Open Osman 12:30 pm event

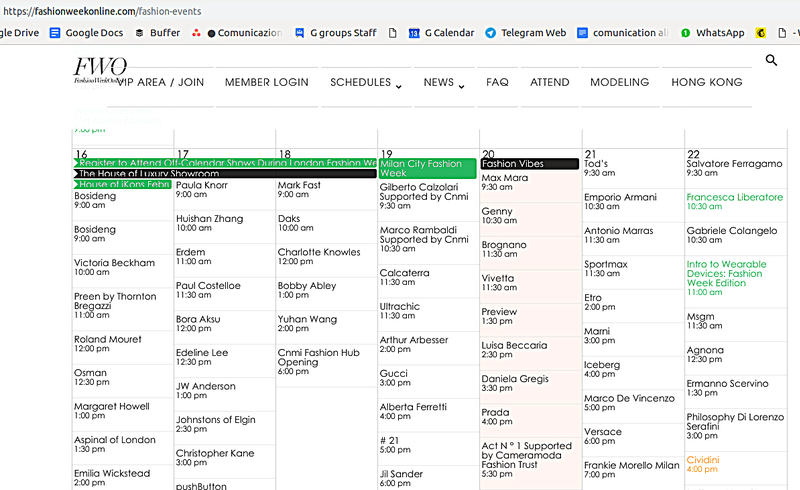[92, 377]
